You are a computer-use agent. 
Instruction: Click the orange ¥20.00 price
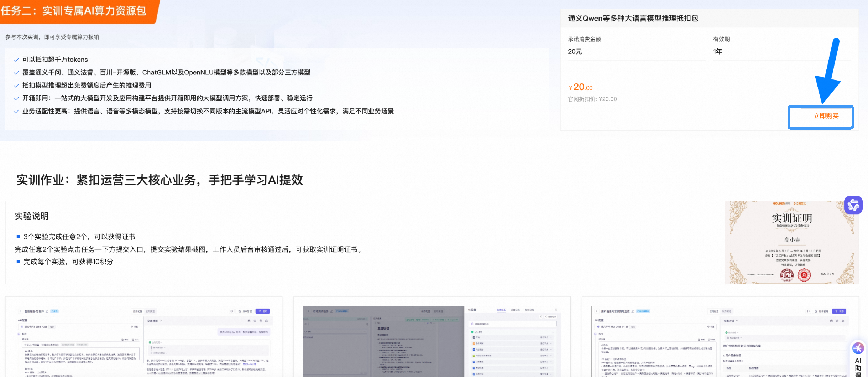pos(581,87)
